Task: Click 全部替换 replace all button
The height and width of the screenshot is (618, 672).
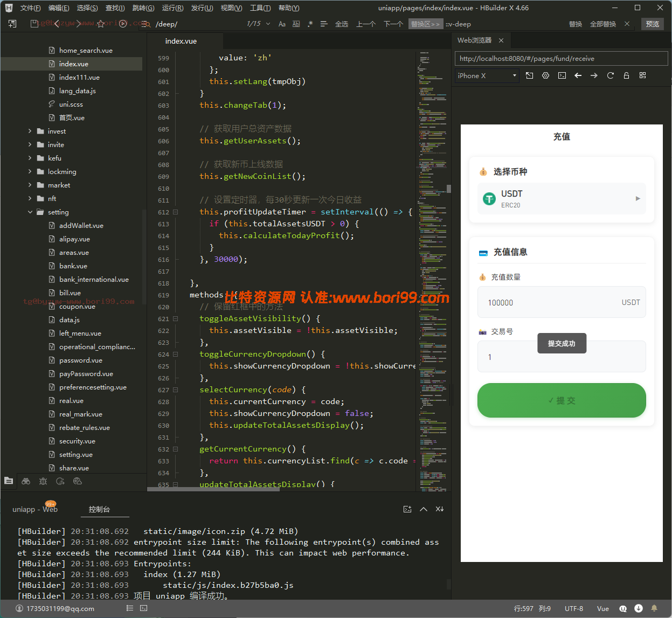Action: pos(603,24)
